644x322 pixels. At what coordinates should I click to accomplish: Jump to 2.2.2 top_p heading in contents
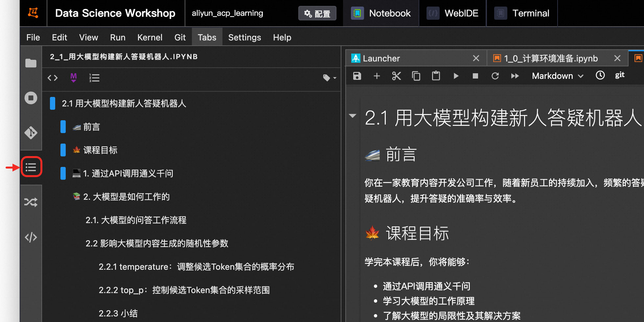coord(184,290)
